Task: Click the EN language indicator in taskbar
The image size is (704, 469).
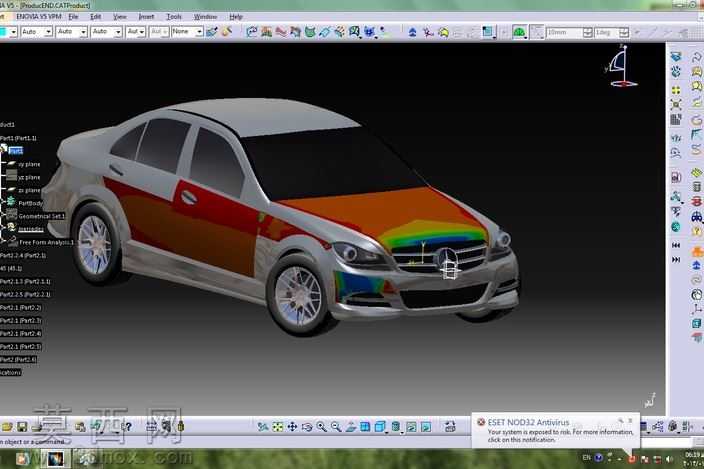Action: [586, 458]
